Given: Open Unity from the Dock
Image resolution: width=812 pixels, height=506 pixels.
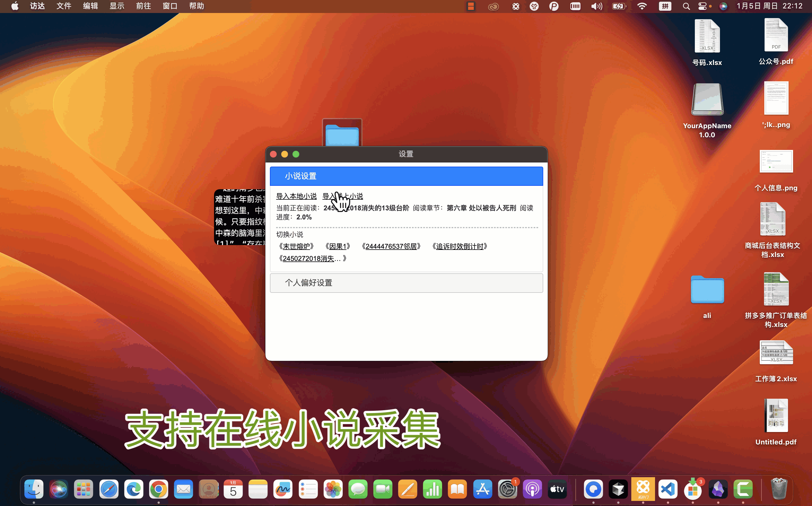Looking at the screenshot, I should (619, 489).
